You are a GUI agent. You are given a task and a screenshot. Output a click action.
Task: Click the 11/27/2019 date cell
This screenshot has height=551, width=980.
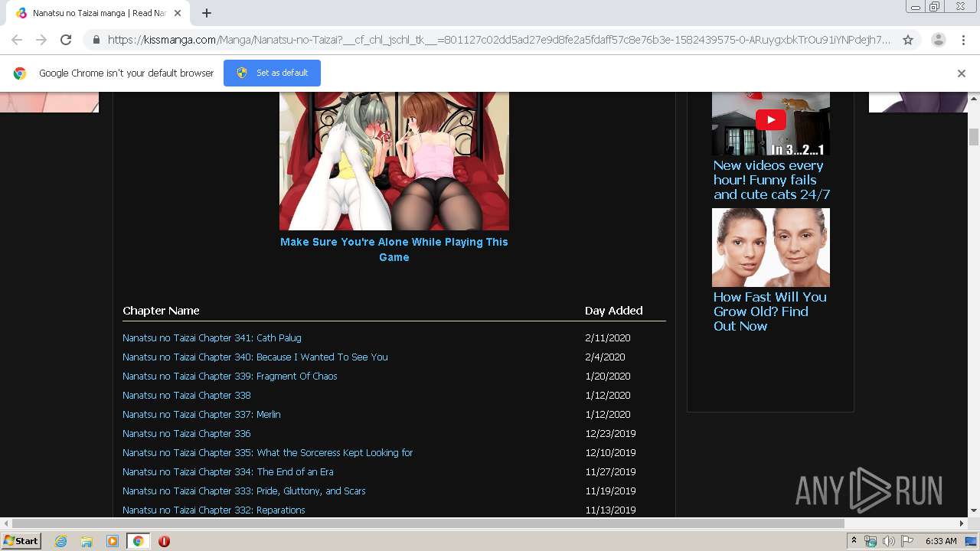(x=610, y=471)
